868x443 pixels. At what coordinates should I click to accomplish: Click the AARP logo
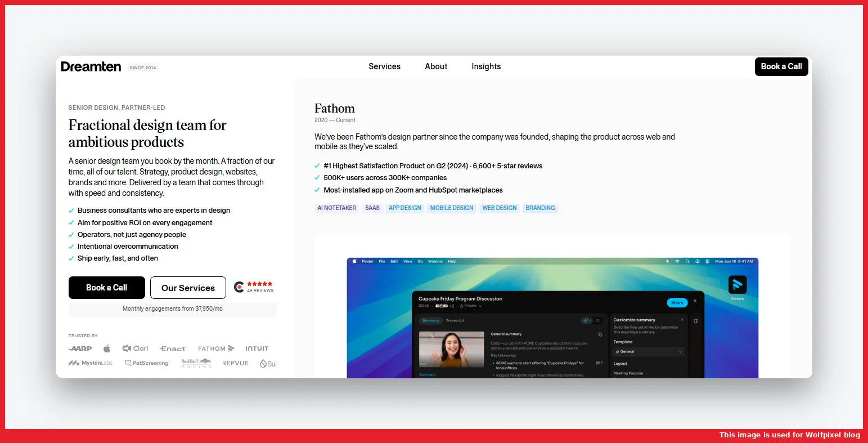[x=80, y=348]
